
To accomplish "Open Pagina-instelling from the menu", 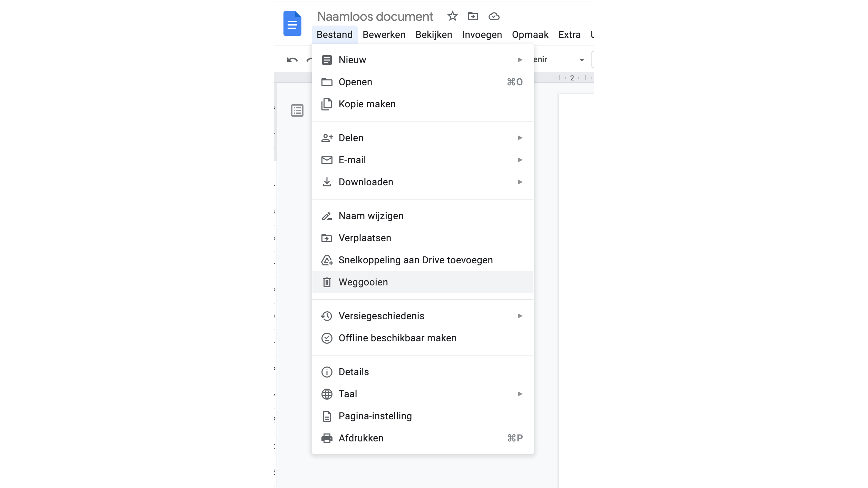I will 375,416.
